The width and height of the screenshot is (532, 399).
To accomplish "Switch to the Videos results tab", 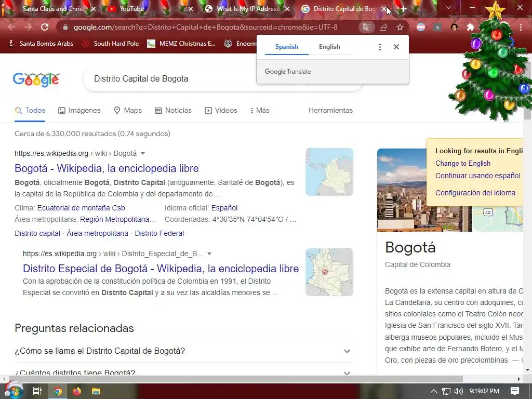I will click(x=221, y=111).
